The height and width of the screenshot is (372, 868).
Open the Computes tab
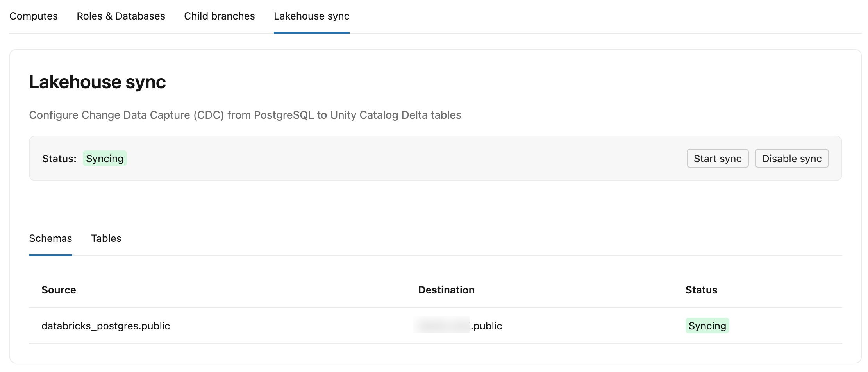click(34, 16)
